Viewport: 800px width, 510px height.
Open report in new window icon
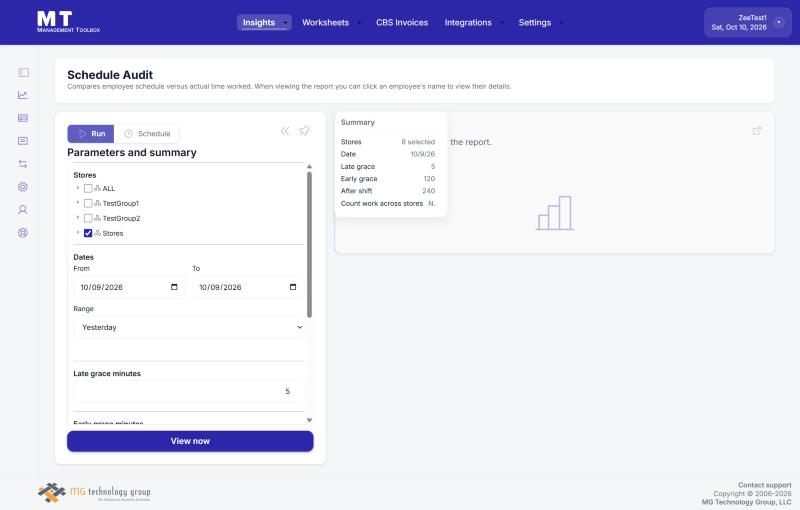point(757,131)
